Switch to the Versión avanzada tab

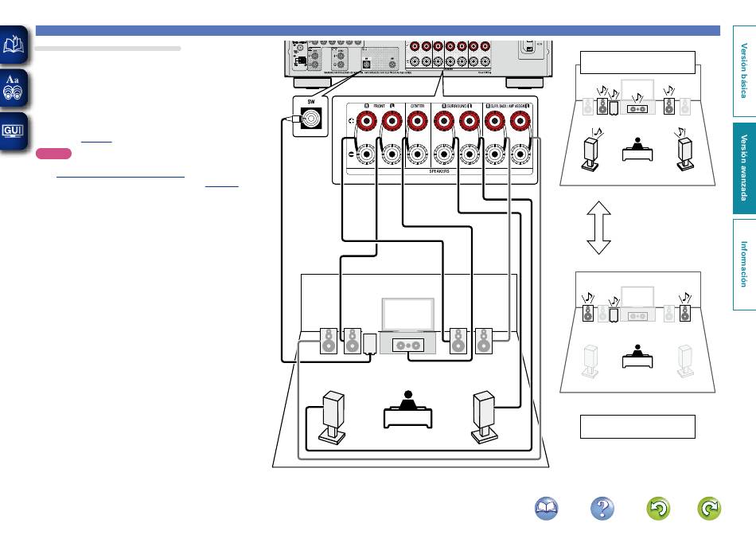point(744,168)
